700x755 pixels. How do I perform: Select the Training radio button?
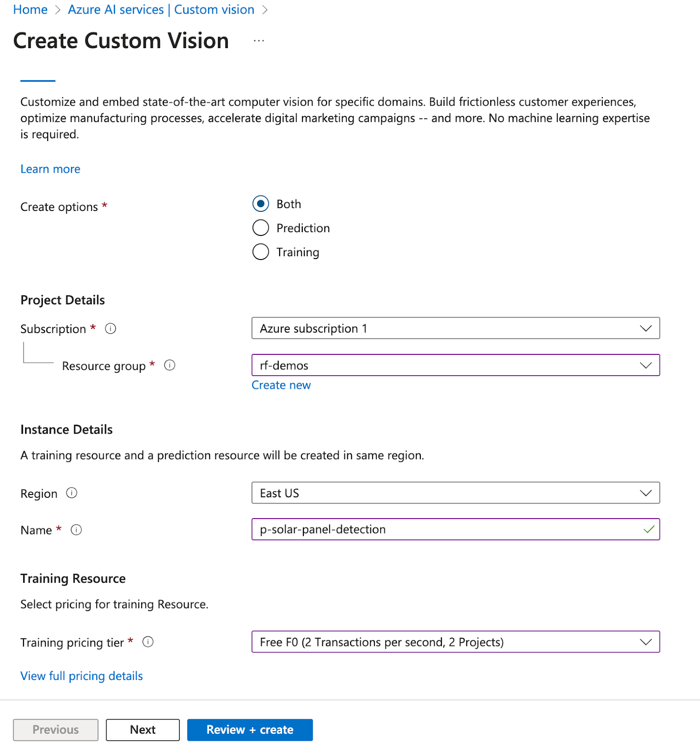click(261, 252)
